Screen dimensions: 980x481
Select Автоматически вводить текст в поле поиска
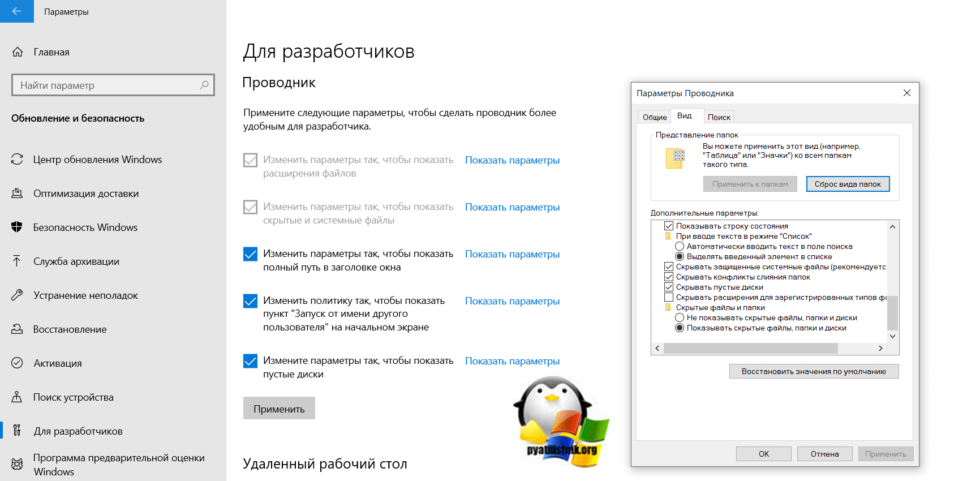coord(680,246)
